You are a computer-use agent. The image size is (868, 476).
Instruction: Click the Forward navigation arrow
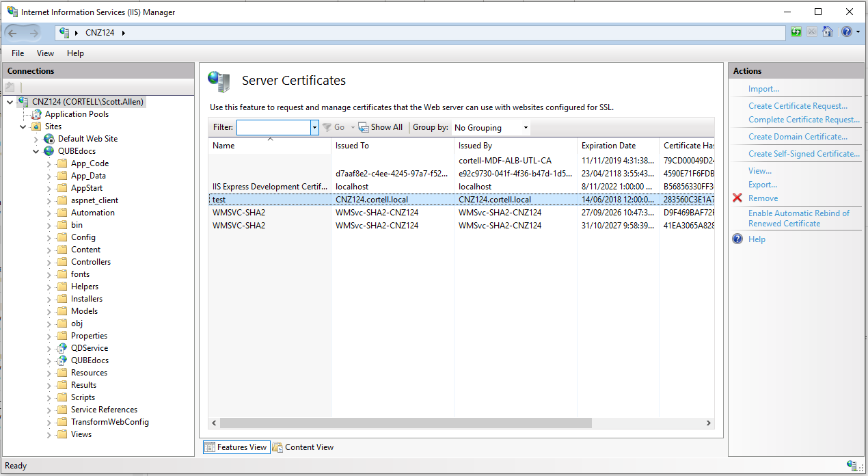[x=34, y=33]
